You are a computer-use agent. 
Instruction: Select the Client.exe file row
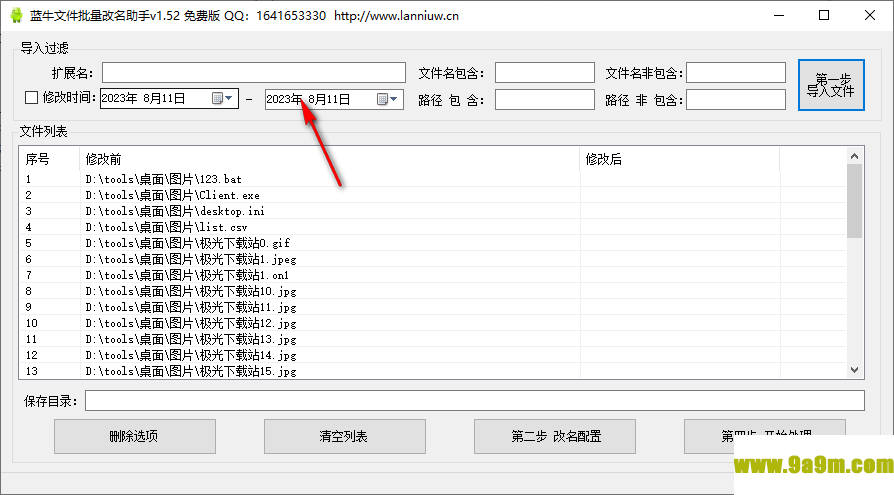[432, 195]
